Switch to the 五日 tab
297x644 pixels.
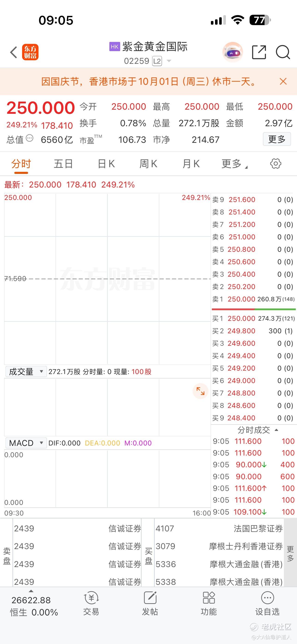(x=63, y=164)
